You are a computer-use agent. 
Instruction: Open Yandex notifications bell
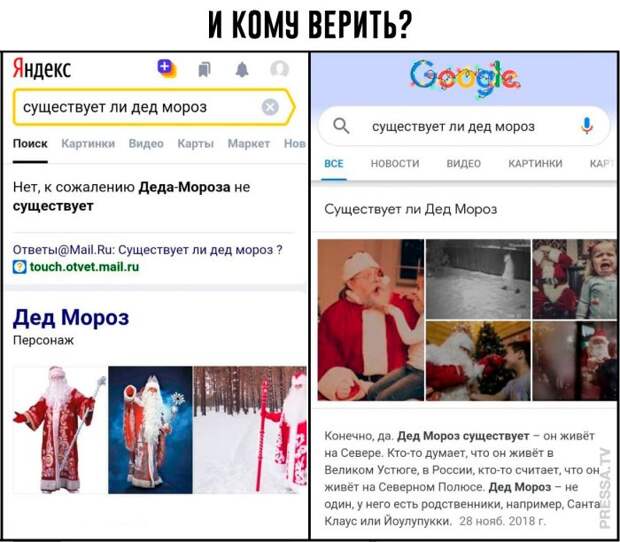tap(242, 70)
